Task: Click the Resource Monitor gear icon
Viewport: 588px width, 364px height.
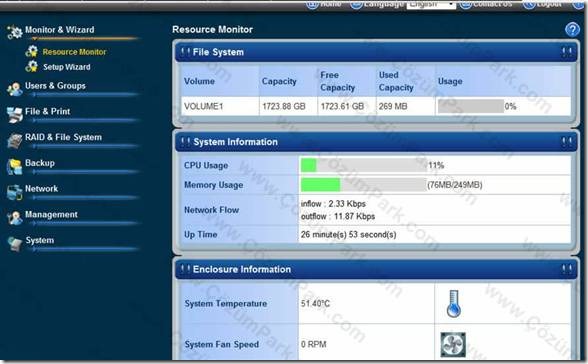Action: 32,51
